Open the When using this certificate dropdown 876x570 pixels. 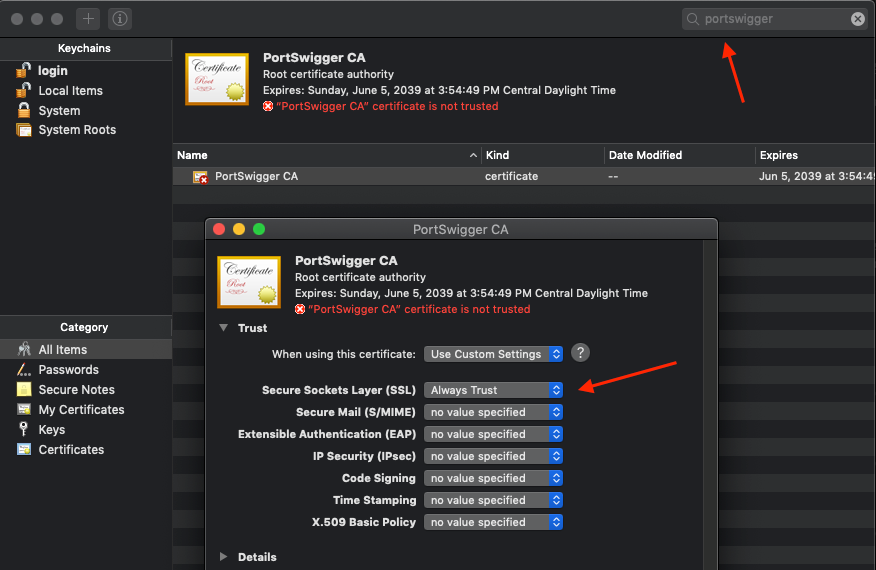coord(493,354)
